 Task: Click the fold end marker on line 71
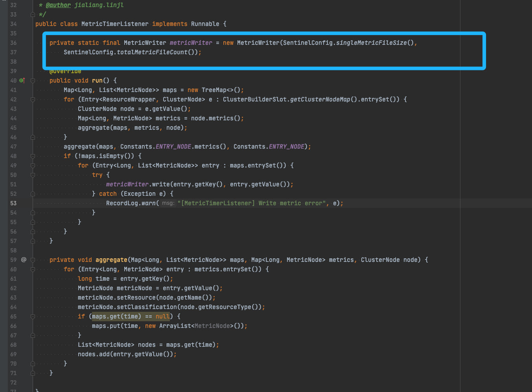pos(33,373)
